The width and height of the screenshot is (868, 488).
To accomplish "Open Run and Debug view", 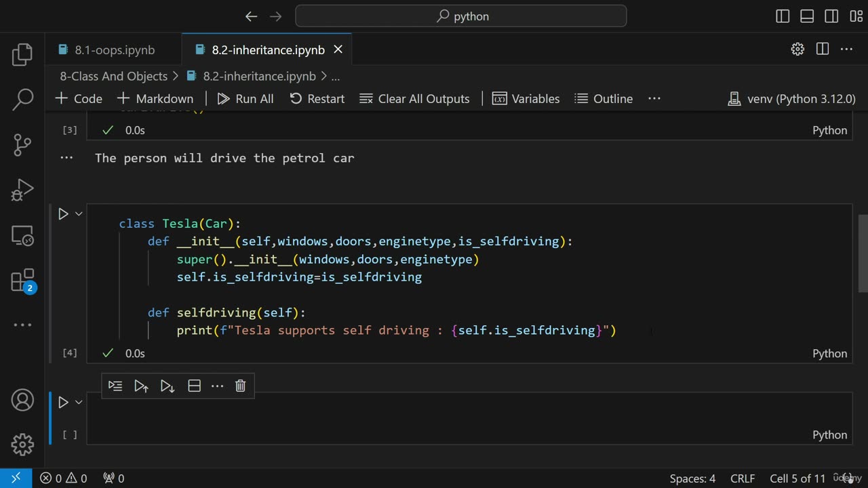I will tap(22, 190).
